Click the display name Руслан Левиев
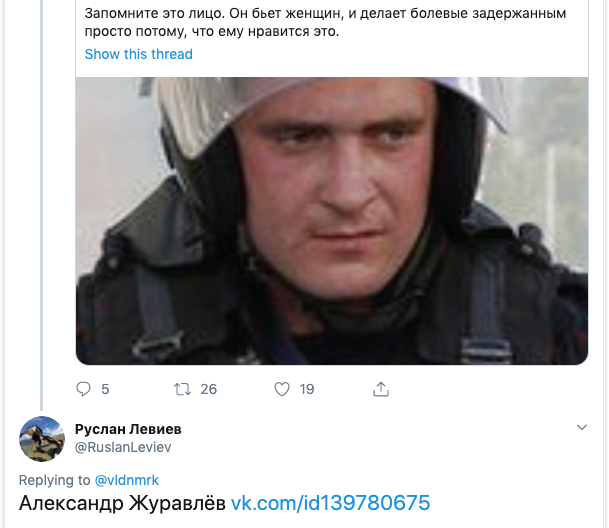This screenshot has height=528, width=609. [128, 429]
